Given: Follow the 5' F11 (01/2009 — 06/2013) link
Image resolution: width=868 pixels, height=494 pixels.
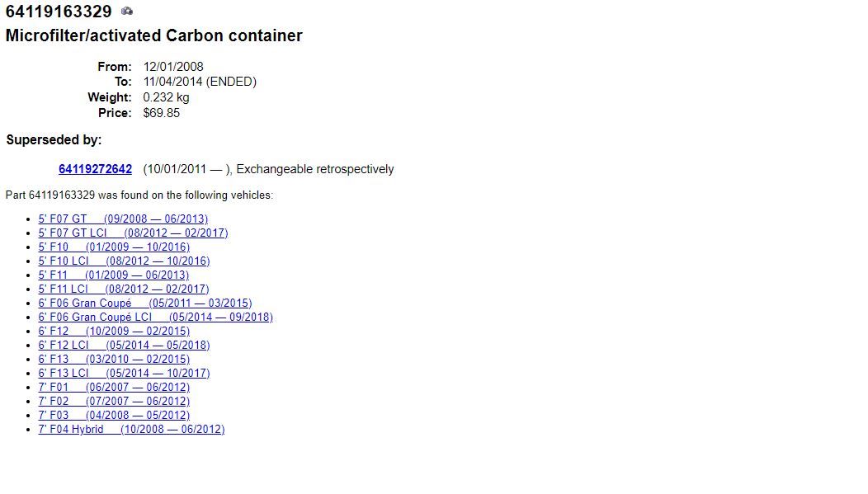Looking at the screenshot, I should pyautogui.click(x=113, y=275).
